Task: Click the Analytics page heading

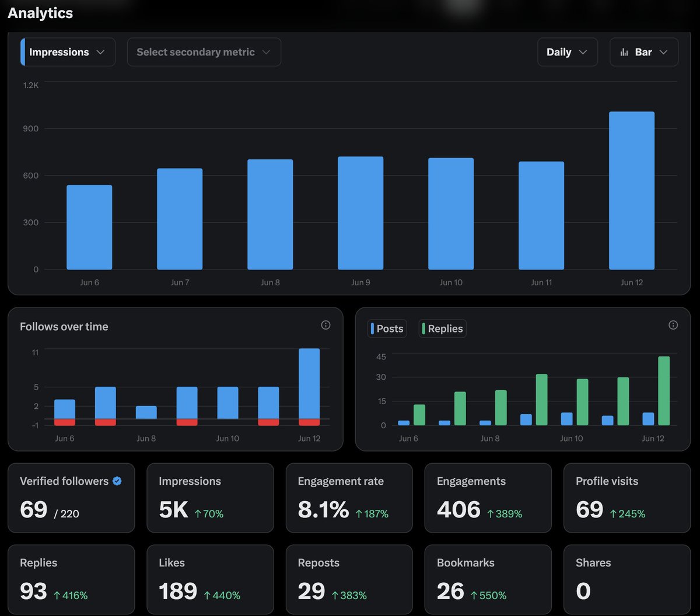Action: pyautogui.click(x=40, y=13)
